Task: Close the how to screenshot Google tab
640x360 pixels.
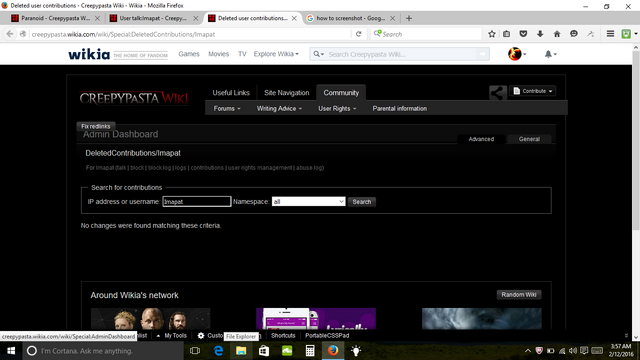Action: [392, 18]
